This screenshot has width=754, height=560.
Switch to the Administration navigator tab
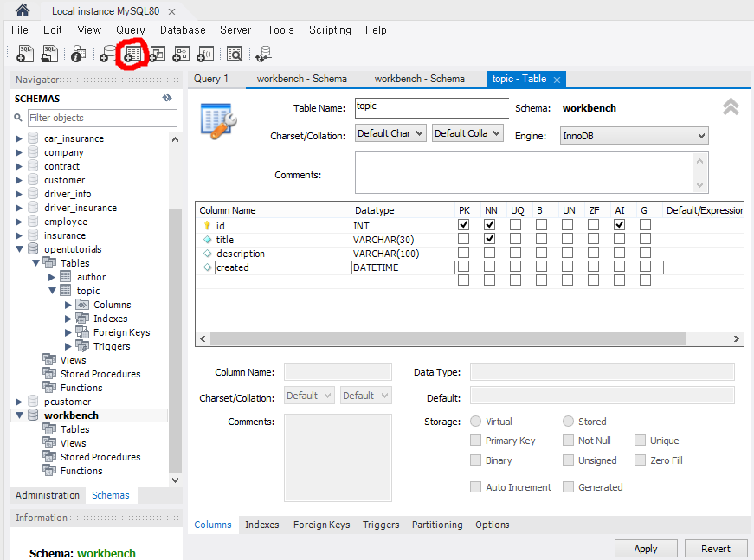pyautogui.click(x=47, y=495)
